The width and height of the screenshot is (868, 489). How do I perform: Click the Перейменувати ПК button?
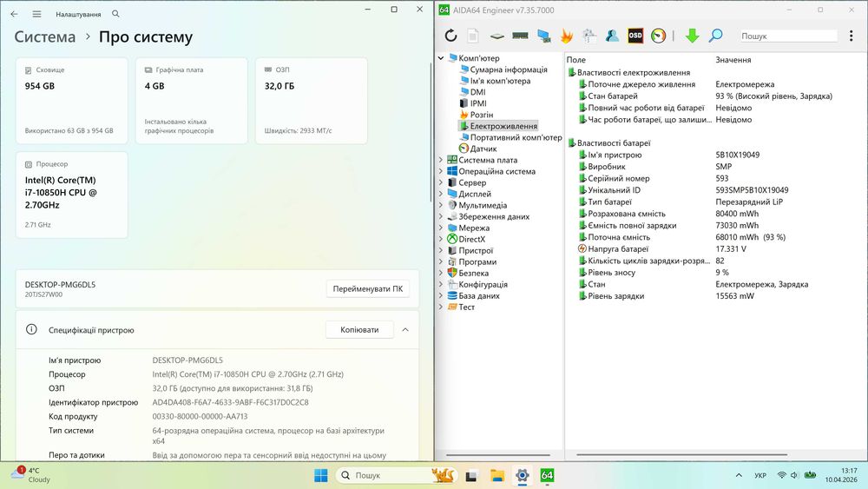pos(367,288)
